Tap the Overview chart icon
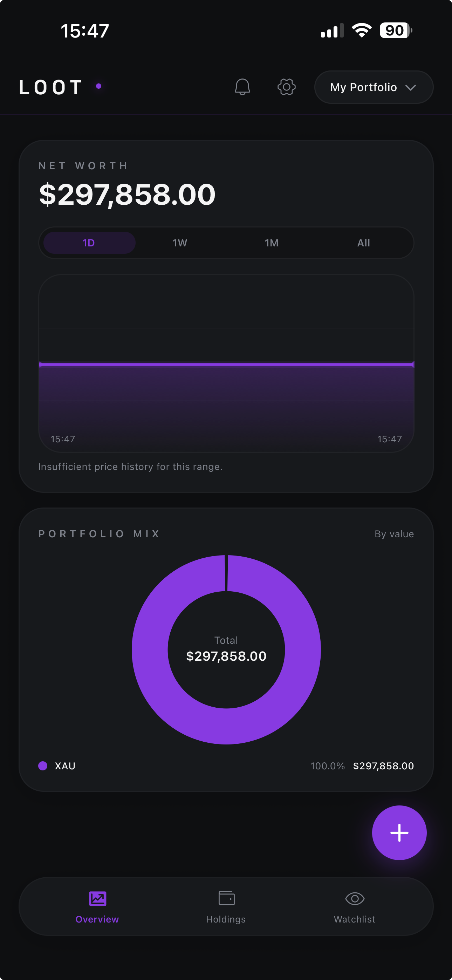This screenshot has width=452, height=980. pyautogui.click(x=98, y=899)
